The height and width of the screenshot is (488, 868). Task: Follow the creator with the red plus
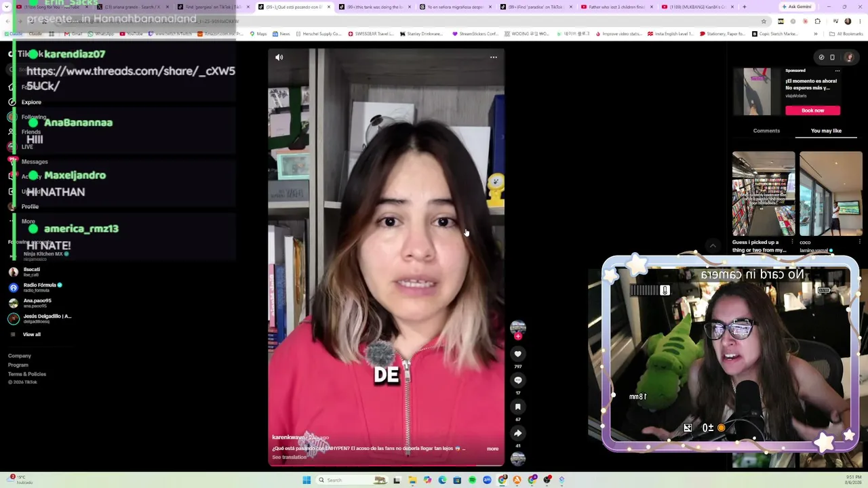[x=517, y=336]
